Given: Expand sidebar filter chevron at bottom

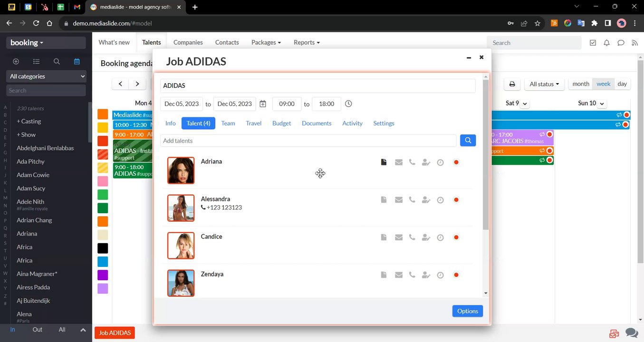Looking at the screenshot, I should (83, 330).
